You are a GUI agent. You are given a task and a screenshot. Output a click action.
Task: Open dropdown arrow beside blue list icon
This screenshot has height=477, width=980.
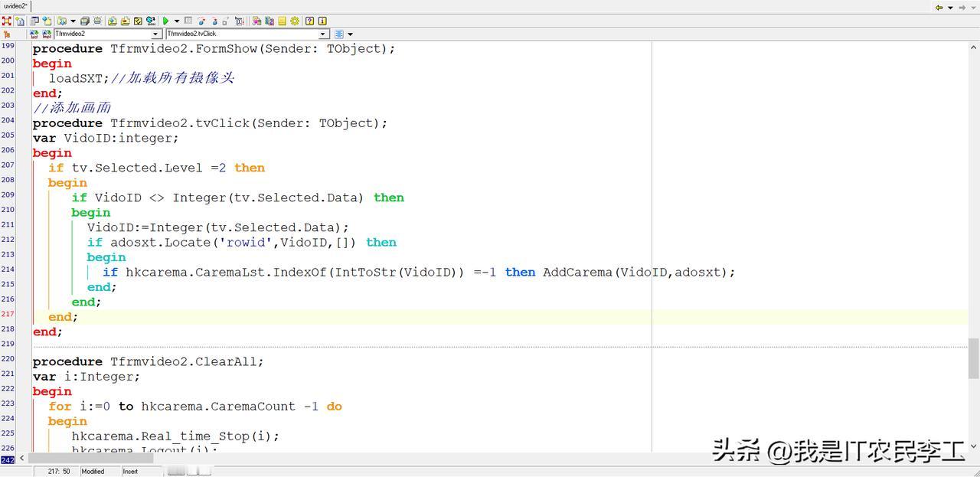[351, 34]
